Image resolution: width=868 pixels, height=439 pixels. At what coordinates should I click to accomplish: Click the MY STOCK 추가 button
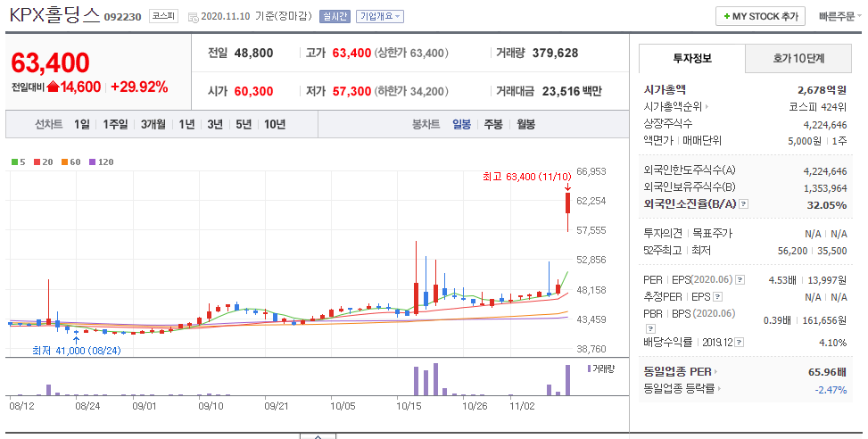(760, 17)
